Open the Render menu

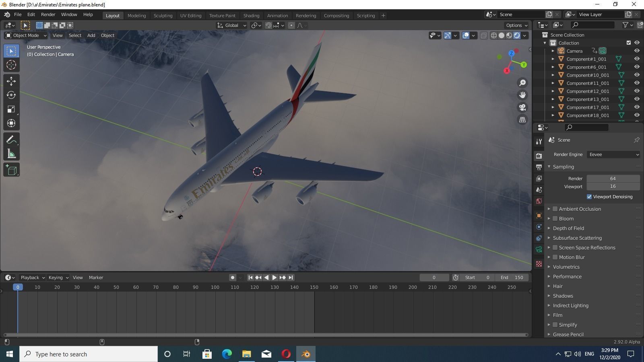point(48,14)
